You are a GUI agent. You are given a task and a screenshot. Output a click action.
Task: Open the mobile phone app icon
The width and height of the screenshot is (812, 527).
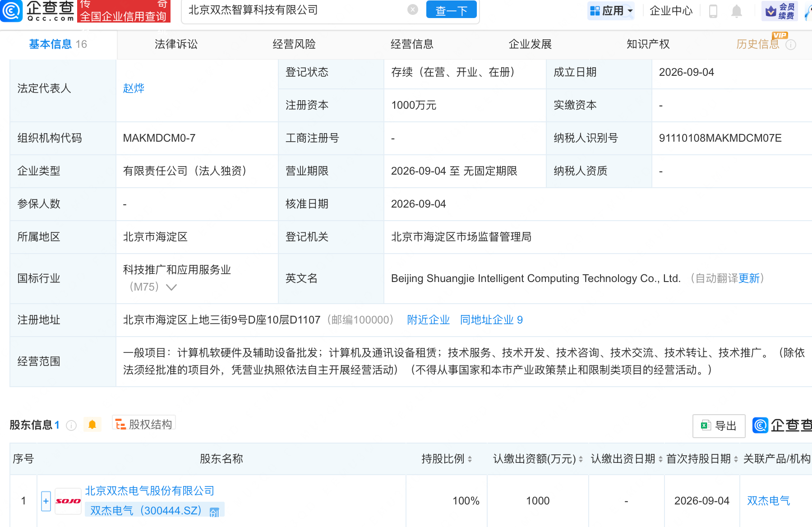[713, 11]
